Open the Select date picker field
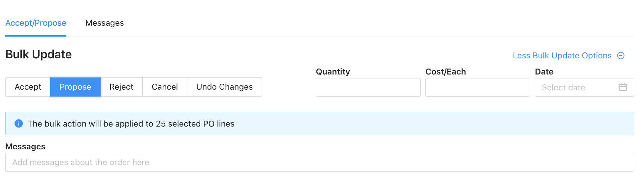 pyautogui.click(x=584, y=87)
